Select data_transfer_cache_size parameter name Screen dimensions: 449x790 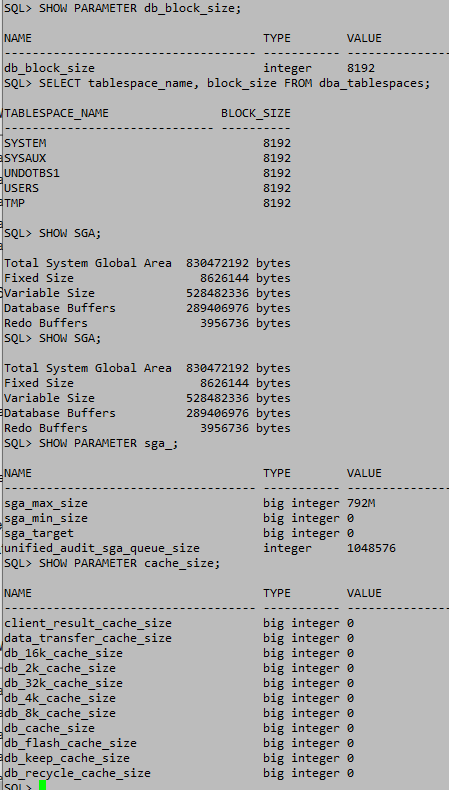pyautogui.click(x=88, y=638)
